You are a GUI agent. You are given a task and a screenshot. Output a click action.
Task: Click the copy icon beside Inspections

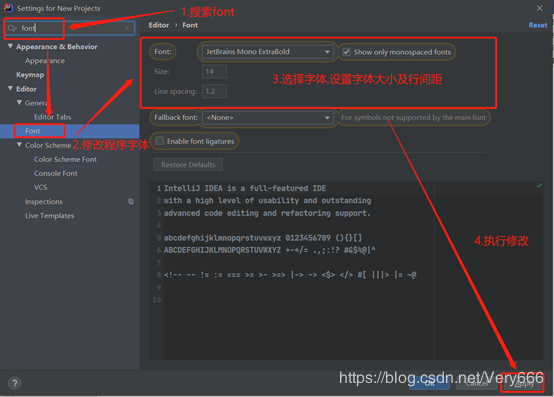click(x=131, y=202)
